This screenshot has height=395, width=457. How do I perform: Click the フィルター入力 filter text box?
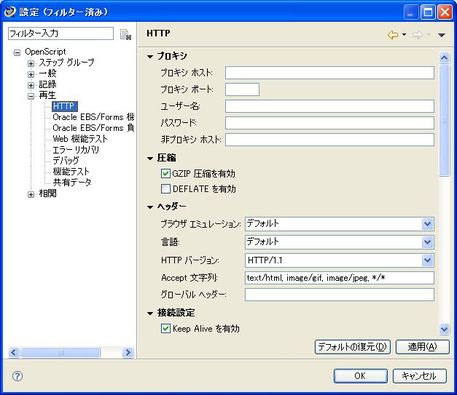(61, 33)
